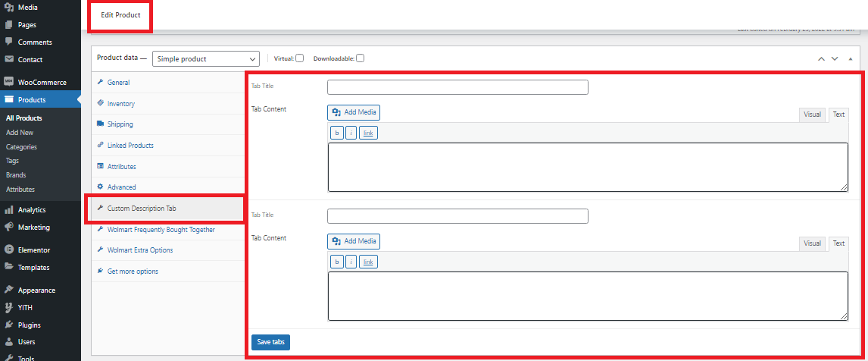
Task: Switch second editor to Visual tab
Action: [x=812, y=243]
